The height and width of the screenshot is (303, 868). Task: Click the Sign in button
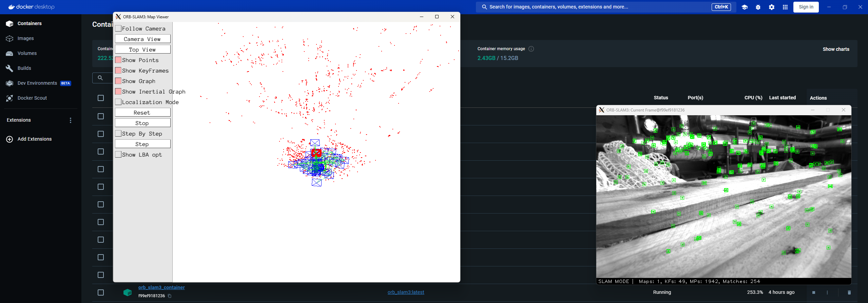pos(806,7)
